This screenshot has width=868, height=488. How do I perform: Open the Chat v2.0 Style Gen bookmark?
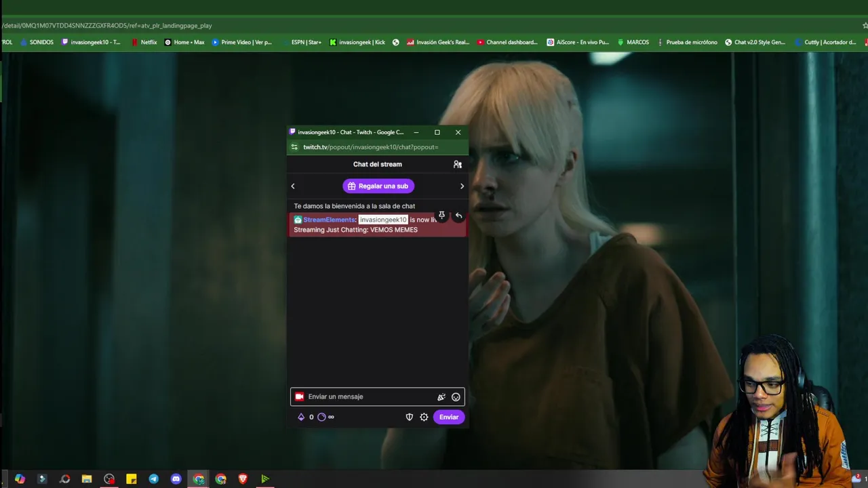click(755, 42)
